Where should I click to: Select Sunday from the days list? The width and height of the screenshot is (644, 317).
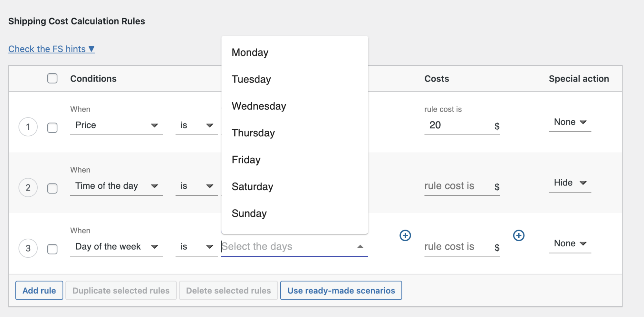295,213
